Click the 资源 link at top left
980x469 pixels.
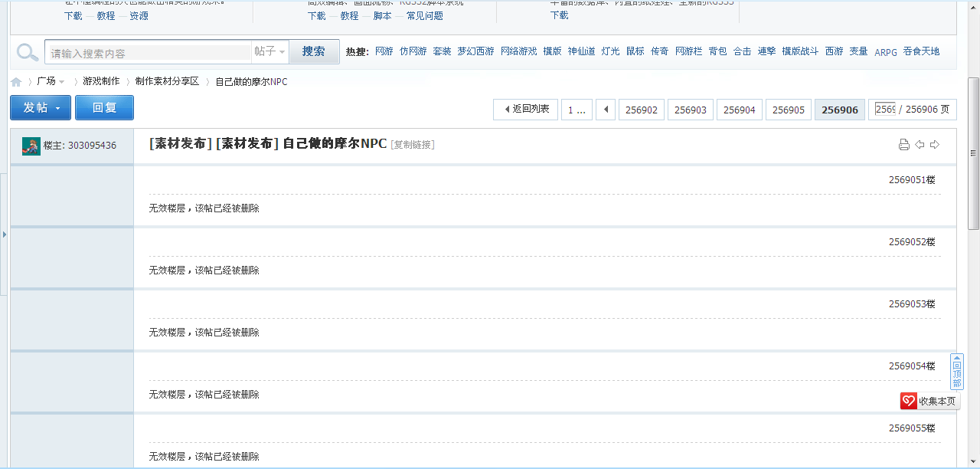(x=139, y=16)
